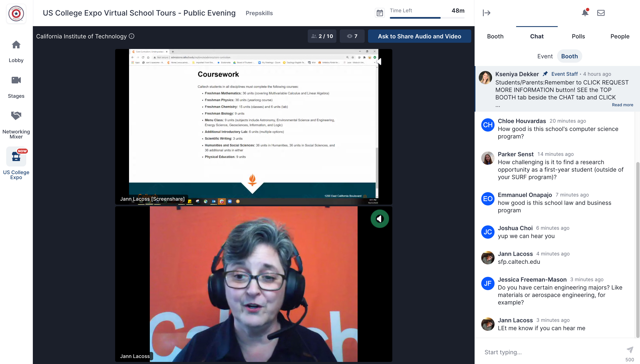Screen dimensions: 640x364
Task: Collapse the side panel arrow icon
Action: point(486,13)
